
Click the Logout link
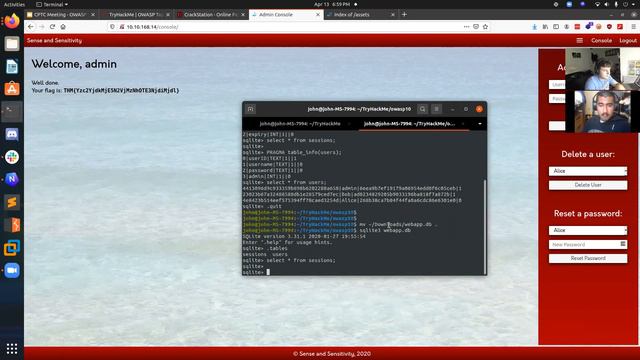(x=628, y=40)
